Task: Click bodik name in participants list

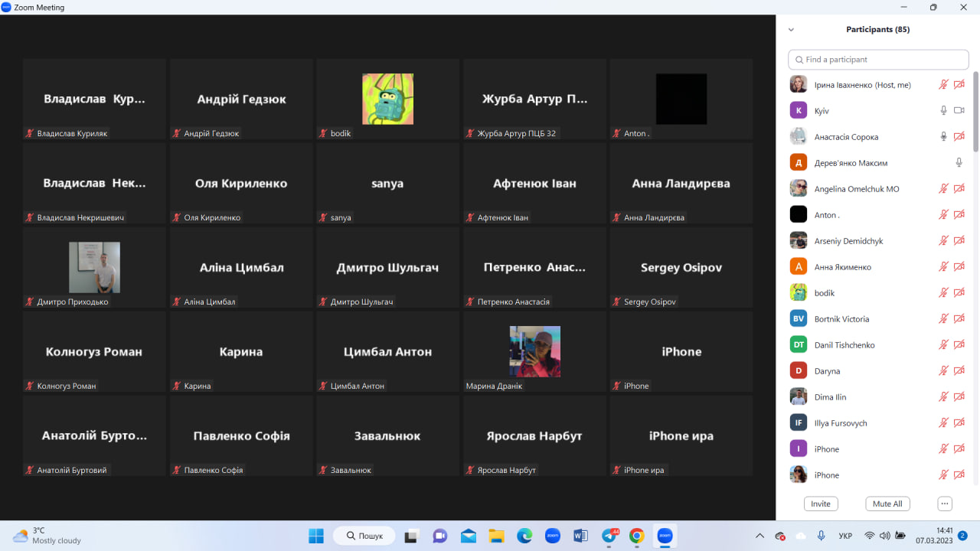Action: point(825,293)
